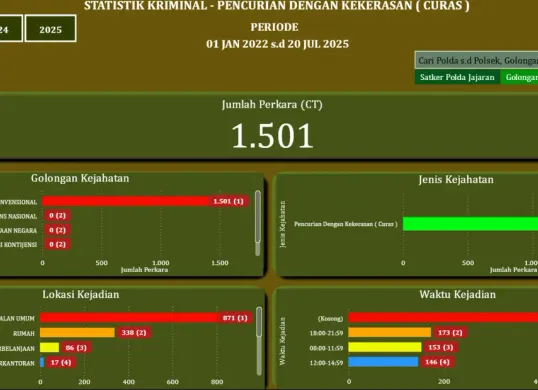Click the 173 (2) value label
The width and height of the screenshot is (538, 390).
pos(450,332)
